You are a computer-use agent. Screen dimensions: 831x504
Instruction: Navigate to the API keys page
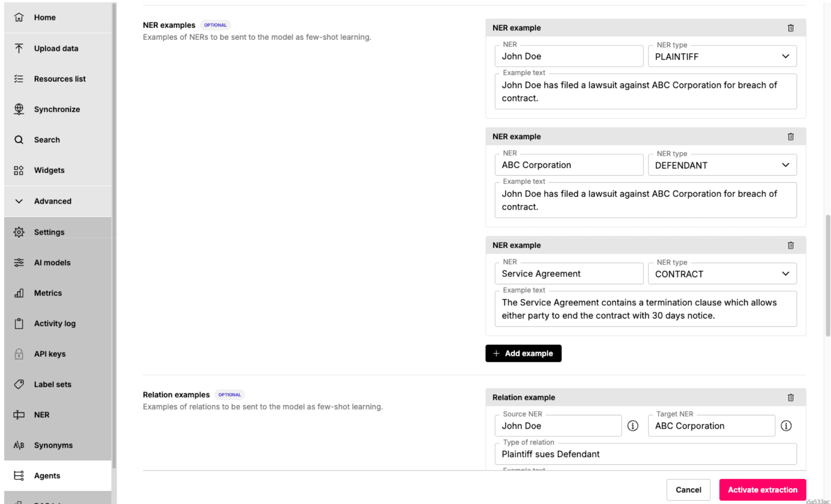(50, 354)
